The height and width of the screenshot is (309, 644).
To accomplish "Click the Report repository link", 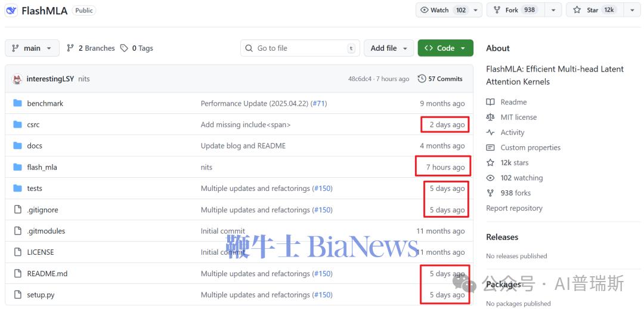I will [514, 208].
